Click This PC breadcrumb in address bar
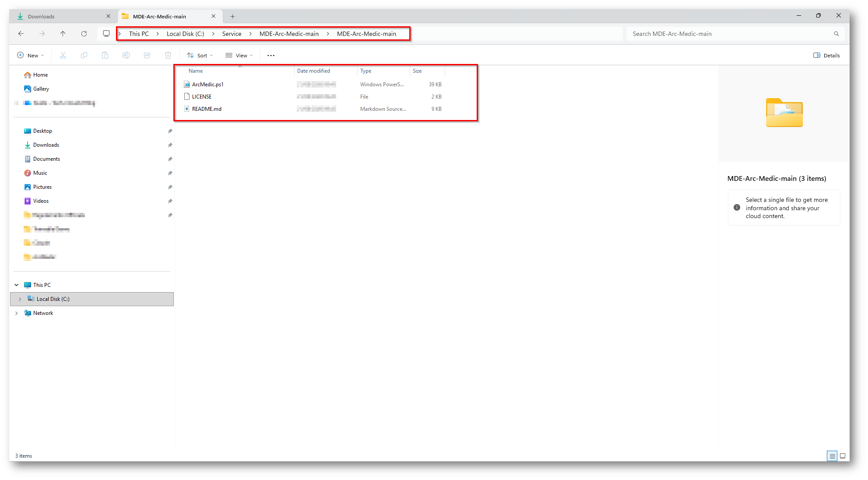The height and width of the screenshot is (480, 868). [x=139, y=34]
